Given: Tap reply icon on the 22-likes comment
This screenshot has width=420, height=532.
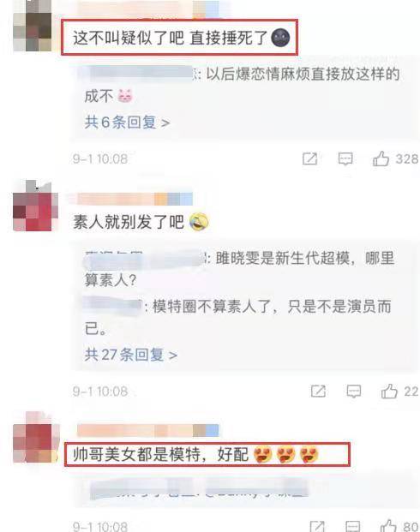Looking at the screenshot, I should tap(353, 392).
